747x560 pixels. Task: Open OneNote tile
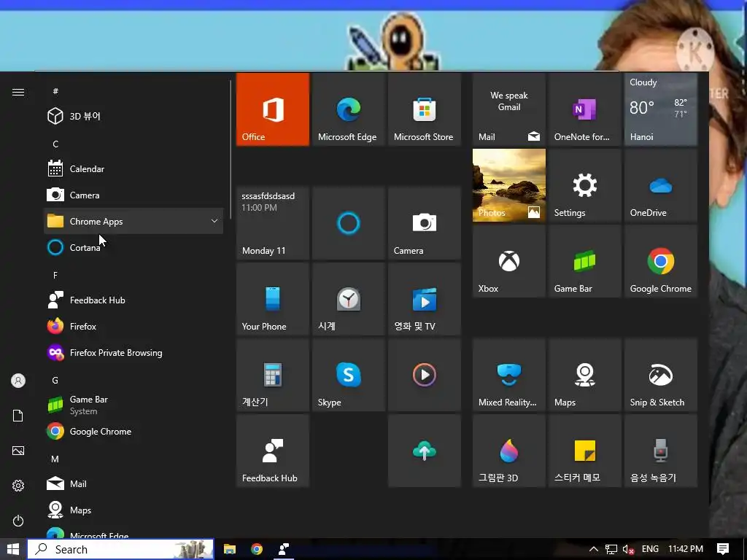[584, 109]
